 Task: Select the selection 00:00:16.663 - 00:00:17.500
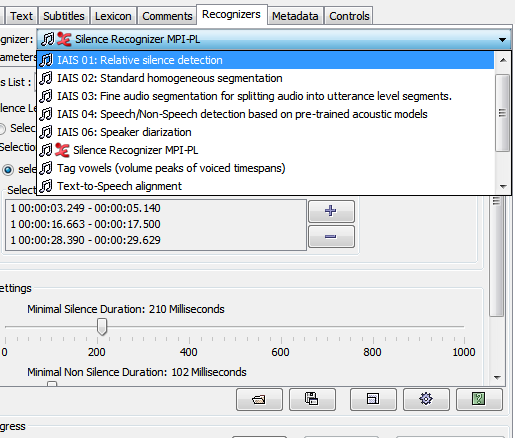click(156, 224)
